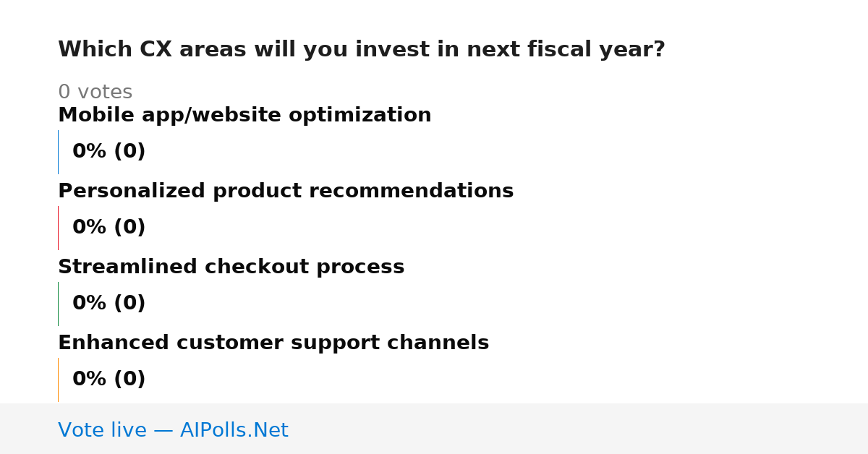
Task: Select the Streamlined checkout process option
Action: click(231, 267)
